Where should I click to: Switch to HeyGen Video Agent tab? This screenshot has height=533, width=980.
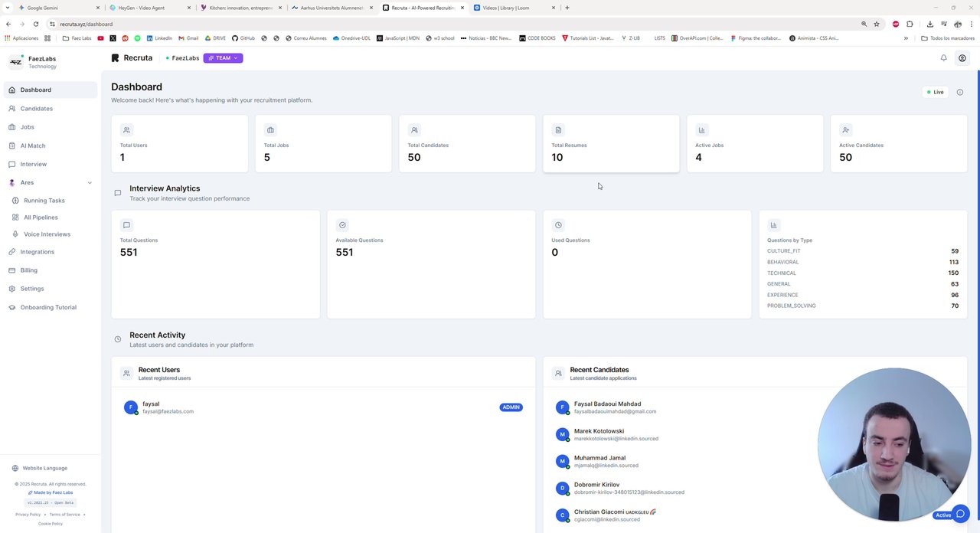coord(149,8)
